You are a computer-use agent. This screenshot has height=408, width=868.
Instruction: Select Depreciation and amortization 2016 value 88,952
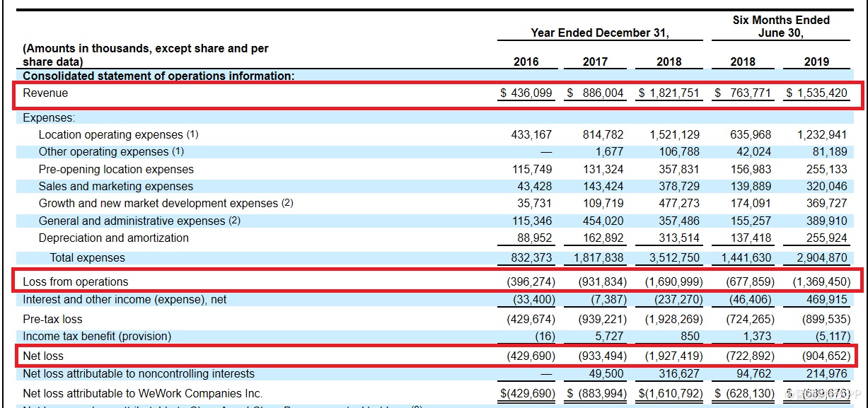tap(531, 238)
